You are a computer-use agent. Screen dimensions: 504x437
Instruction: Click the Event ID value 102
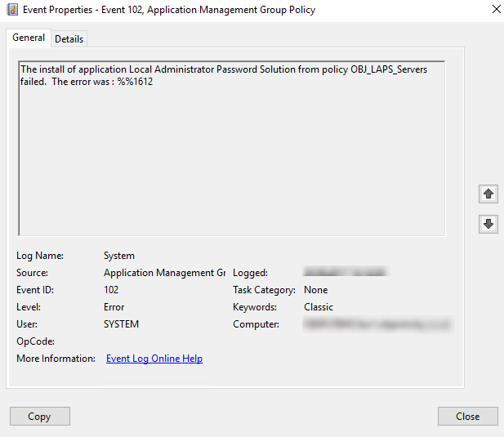point(111,290)
